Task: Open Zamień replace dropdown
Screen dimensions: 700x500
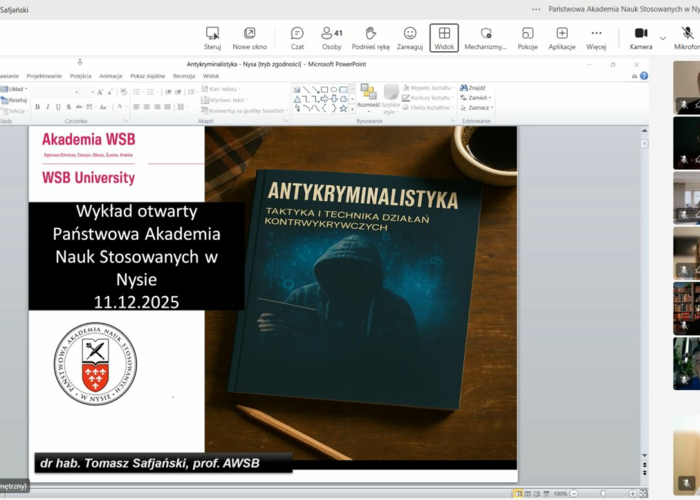Action: [x=476, y=98]
